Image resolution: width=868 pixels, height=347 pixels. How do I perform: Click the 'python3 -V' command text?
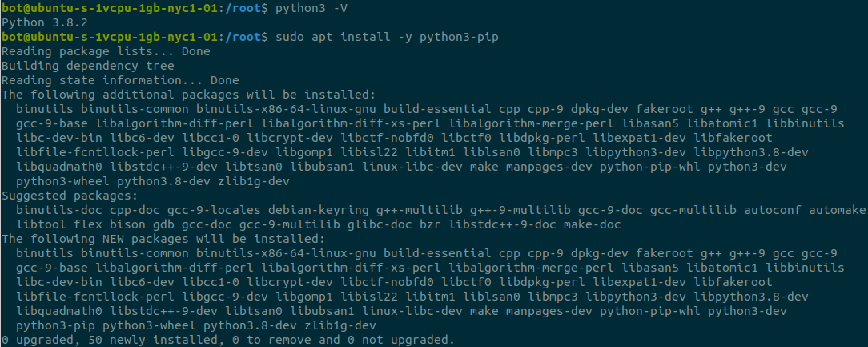click(311, 9)
